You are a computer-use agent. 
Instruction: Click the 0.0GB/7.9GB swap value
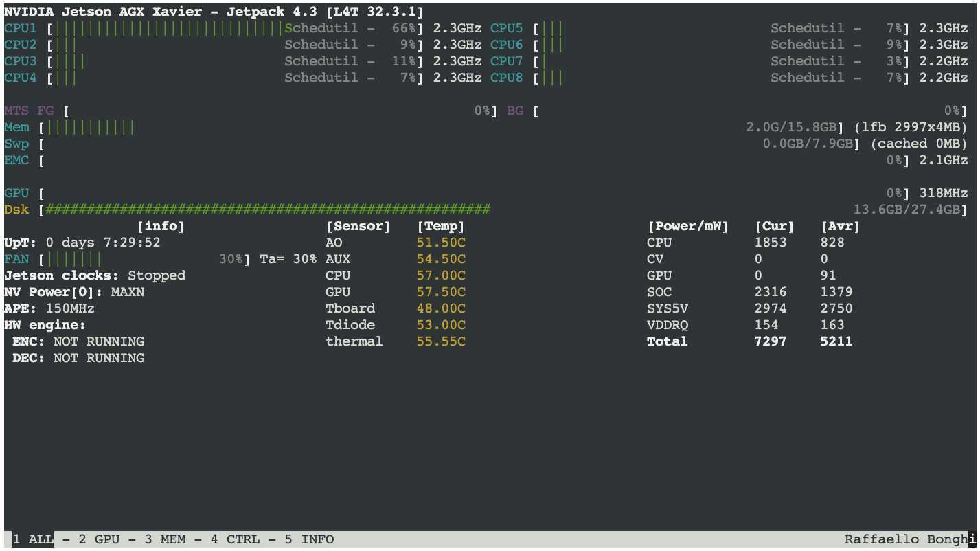click(x=808, y=144)
